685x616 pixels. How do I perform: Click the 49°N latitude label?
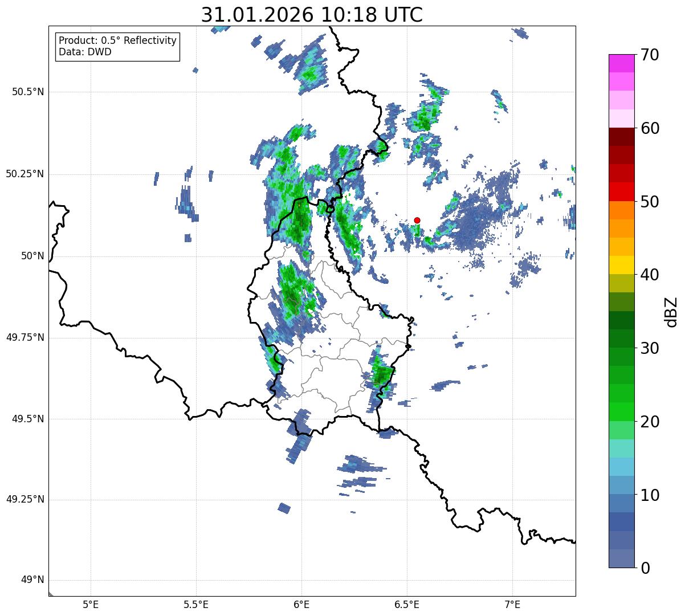coord(32,580)
